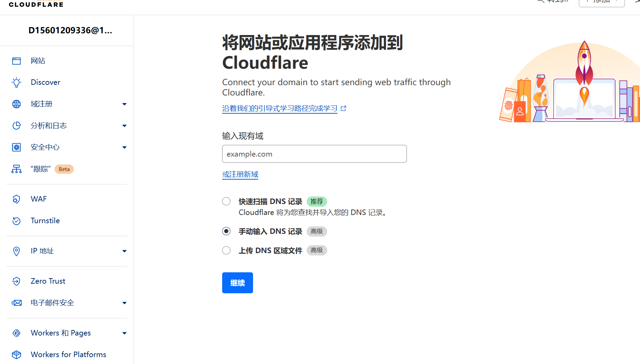Click the green 推荐 badge
This screenshot has height=364, width=640.
pyautogui.click(x=317, y=202)
